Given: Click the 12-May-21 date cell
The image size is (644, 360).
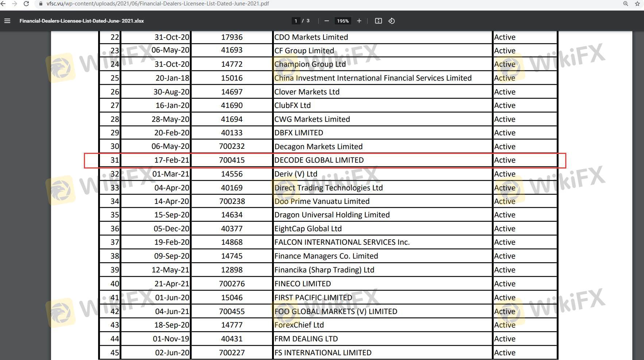Looking at the screenshot, I should point(170,270).
